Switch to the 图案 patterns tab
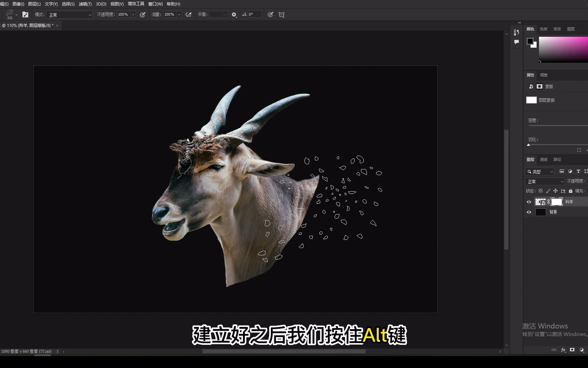 (x=571, y=29)
